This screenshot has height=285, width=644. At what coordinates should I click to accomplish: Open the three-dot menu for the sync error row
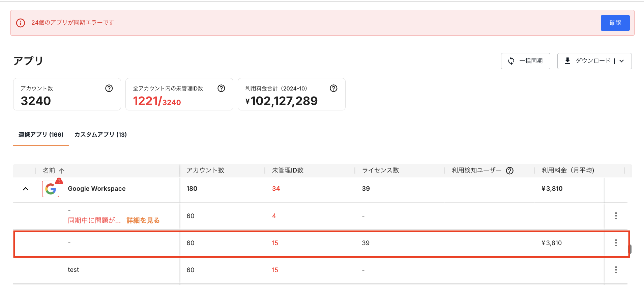[x=616, y=216]
